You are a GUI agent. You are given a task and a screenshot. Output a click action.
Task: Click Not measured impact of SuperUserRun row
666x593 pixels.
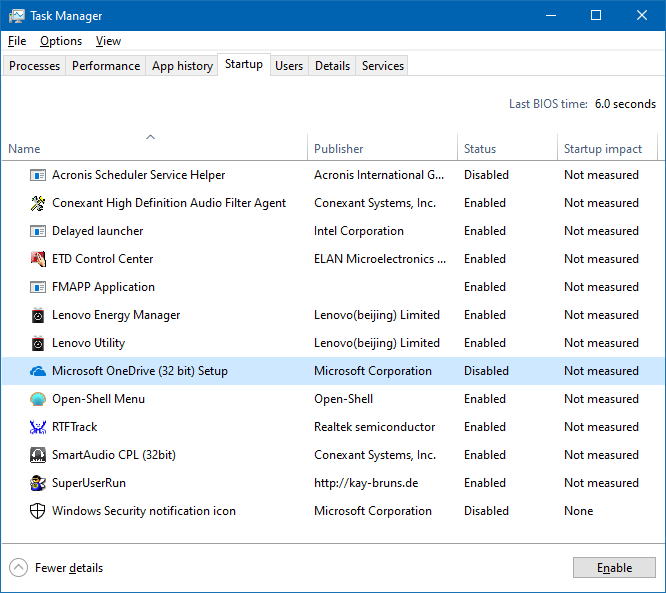click(x=601, y=483)
